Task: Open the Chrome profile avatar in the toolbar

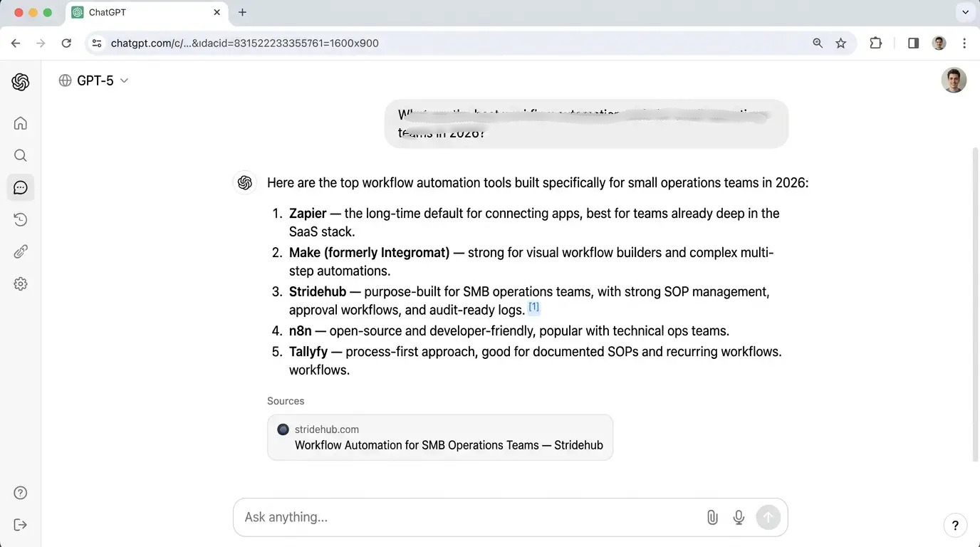Action: click(939, 43)
